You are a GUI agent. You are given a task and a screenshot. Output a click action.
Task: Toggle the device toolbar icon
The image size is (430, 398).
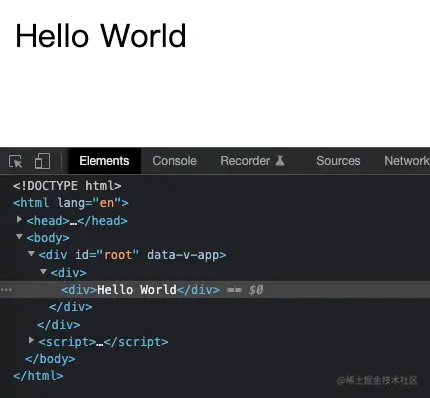pyautogui.click(x=42, y=161)
